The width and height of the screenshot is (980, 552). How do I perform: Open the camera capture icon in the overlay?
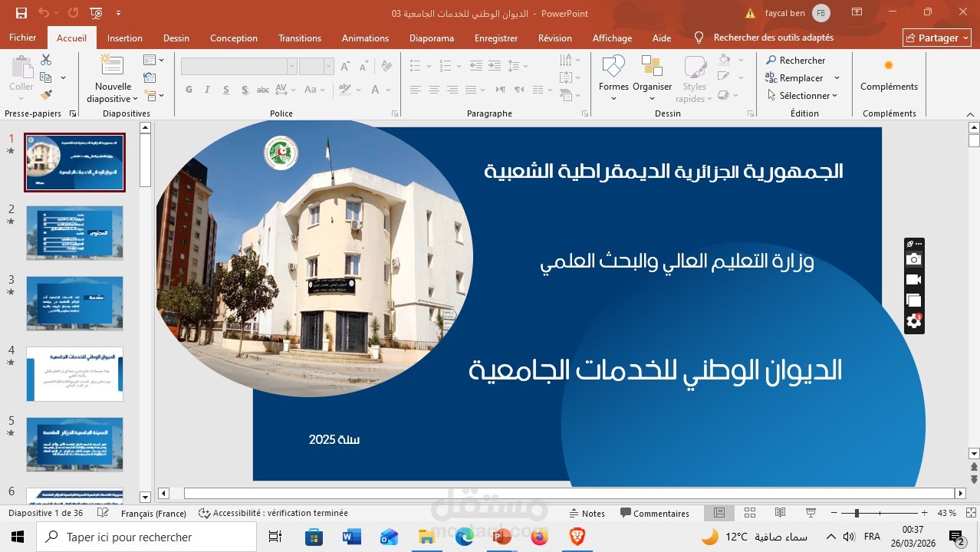point(913,259)
